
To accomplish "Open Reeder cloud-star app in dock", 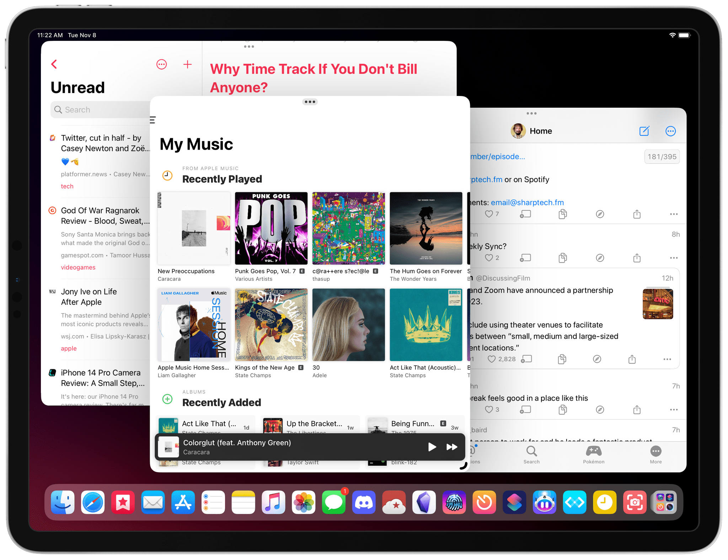I will [x=394, y=502].
